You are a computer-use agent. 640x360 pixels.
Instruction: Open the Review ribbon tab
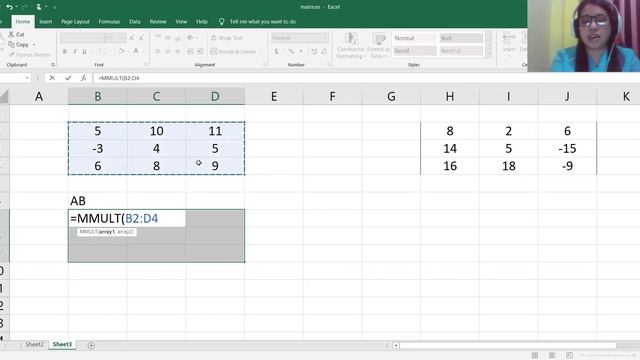coord(158,22)
